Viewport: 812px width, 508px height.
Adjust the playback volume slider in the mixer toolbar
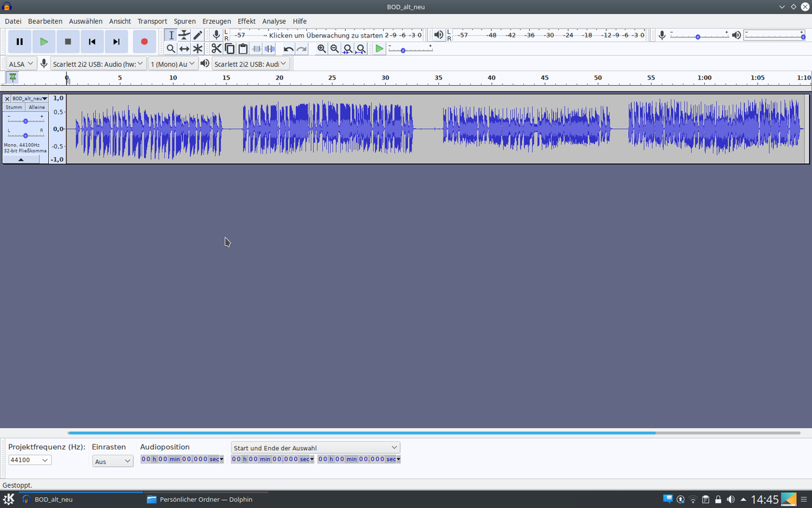pos(775,36)
